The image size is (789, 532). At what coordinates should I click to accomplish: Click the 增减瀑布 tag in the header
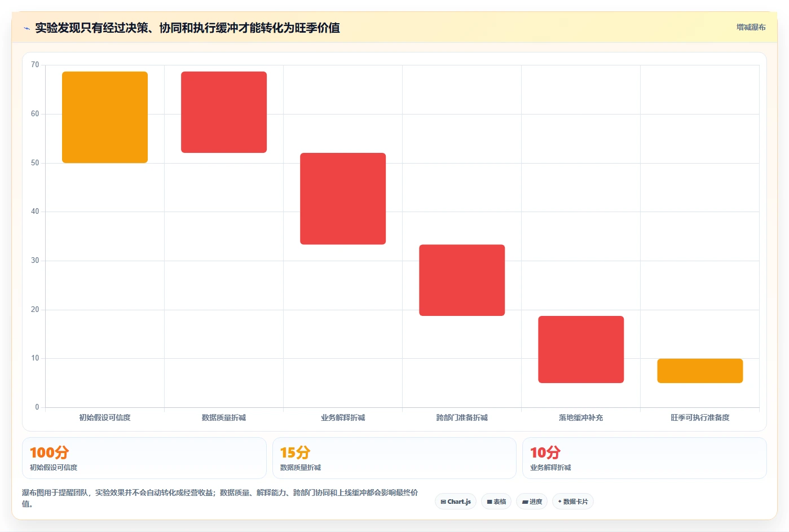point(751,27)
